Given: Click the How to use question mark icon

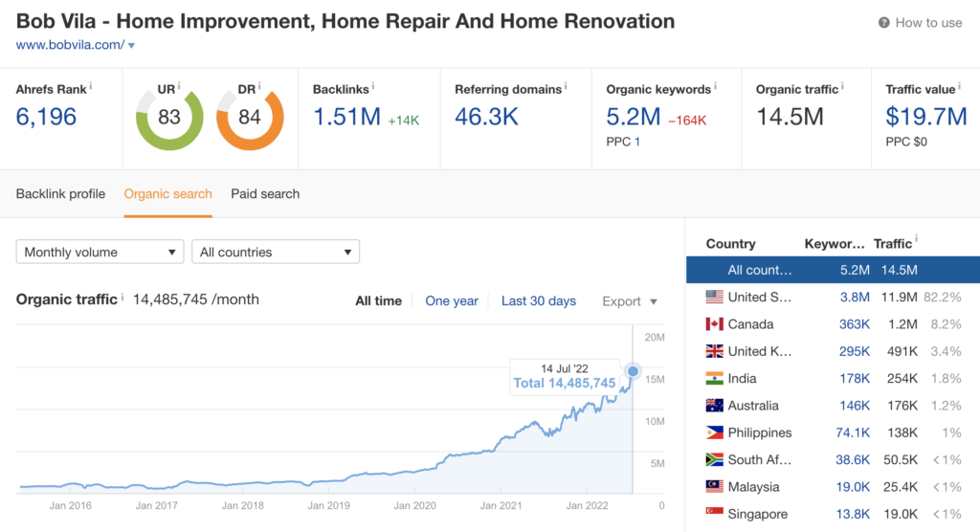Looking at the screenshot, I should click(883, 23).
